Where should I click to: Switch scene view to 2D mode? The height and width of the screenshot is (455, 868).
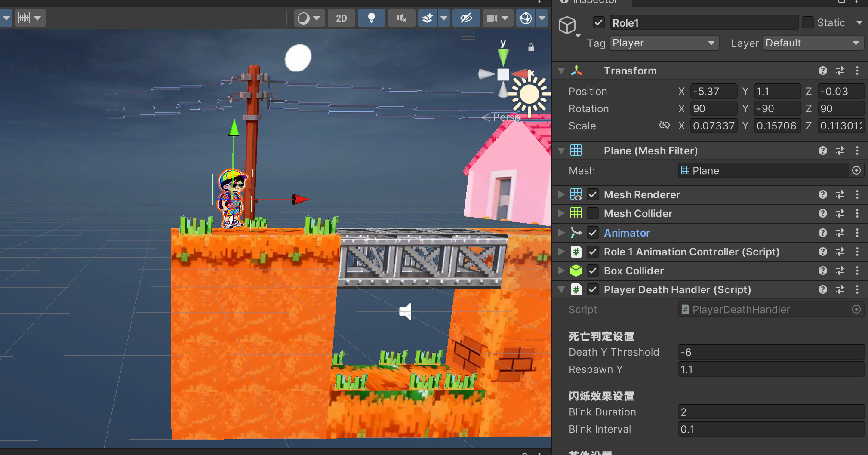click(342, 18)
